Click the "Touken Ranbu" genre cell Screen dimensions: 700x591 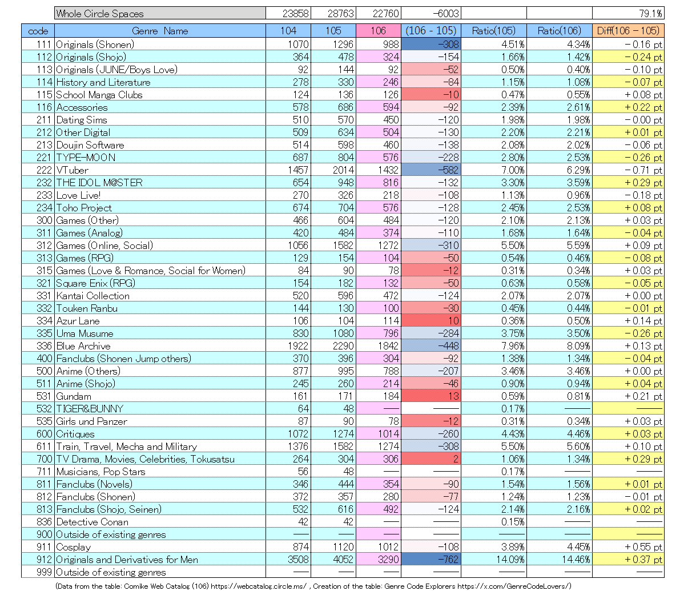click(x=160, y=308)
